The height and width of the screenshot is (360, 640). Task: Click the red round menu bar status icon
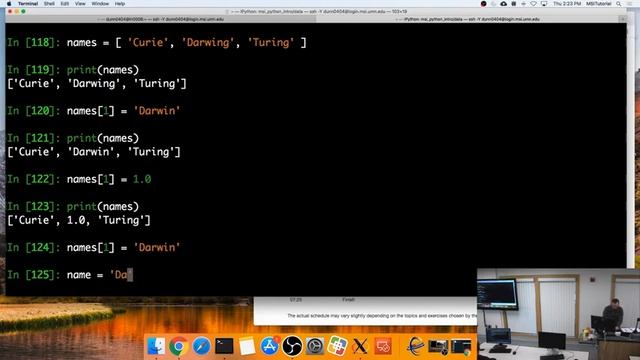coord(483,4)
